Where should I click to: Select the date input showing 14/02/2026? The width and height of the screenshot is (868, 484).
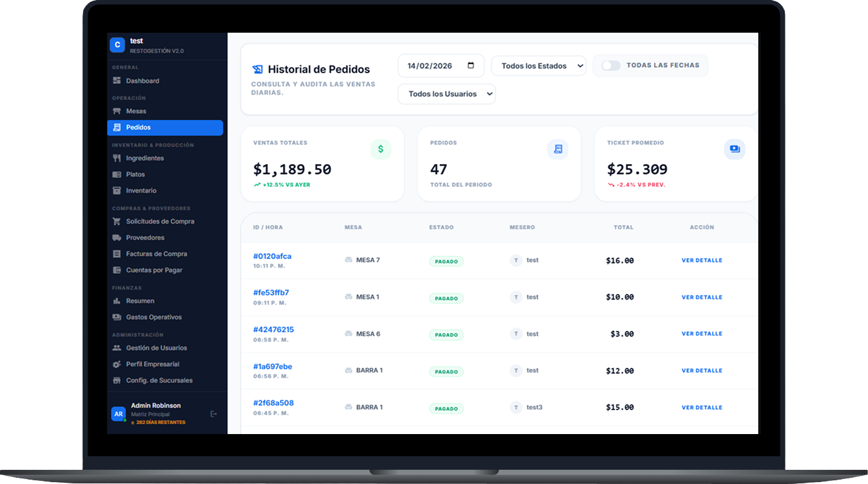(x=433, y=65)
